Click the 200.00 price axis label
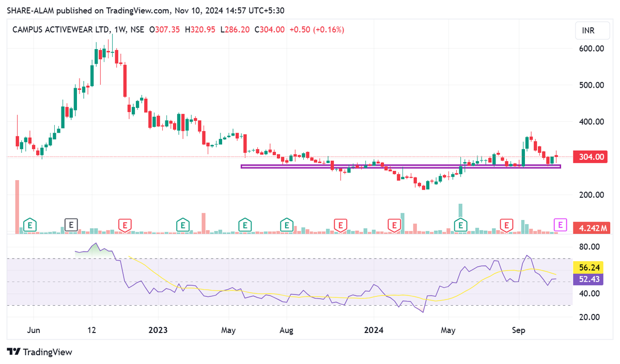 [x=592, y=195]
